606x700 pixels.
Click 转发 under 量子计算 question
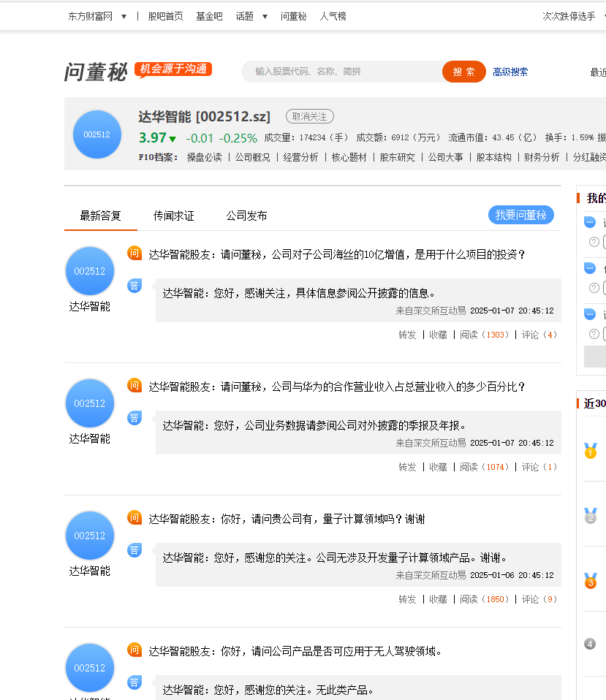tap(407, 599)
